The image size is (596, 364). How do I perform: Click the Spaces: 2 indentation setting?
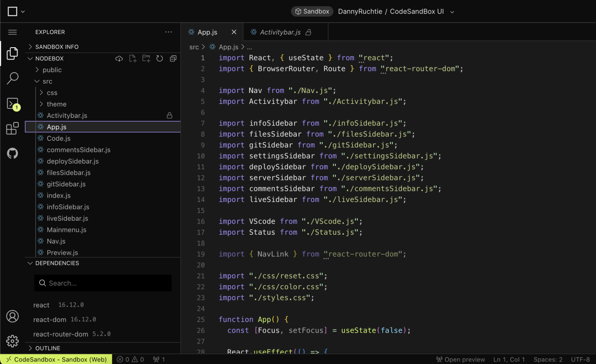click(x=548, y=359)
